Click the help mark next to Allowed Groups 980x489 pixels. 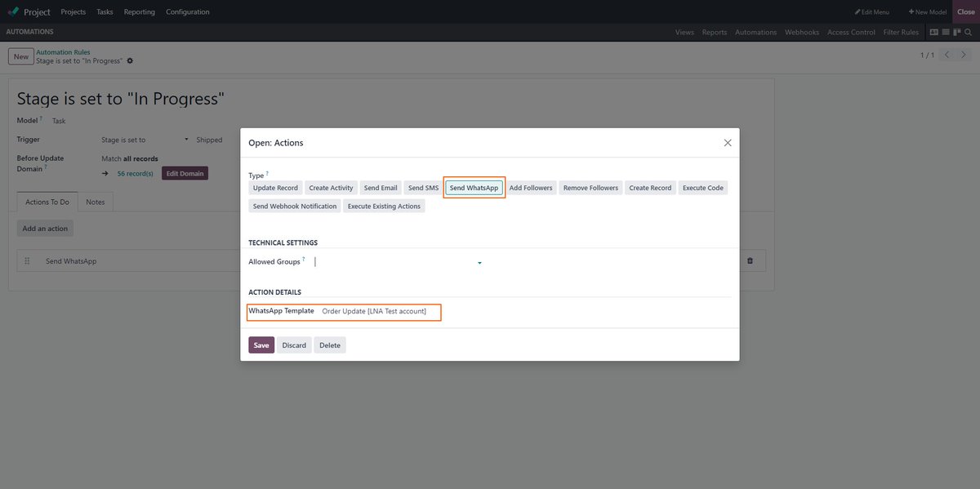[304, 260]
